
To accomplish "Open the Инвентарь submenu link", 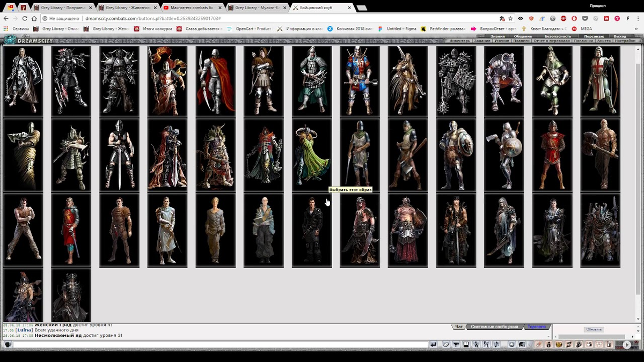I will [459, 41].
